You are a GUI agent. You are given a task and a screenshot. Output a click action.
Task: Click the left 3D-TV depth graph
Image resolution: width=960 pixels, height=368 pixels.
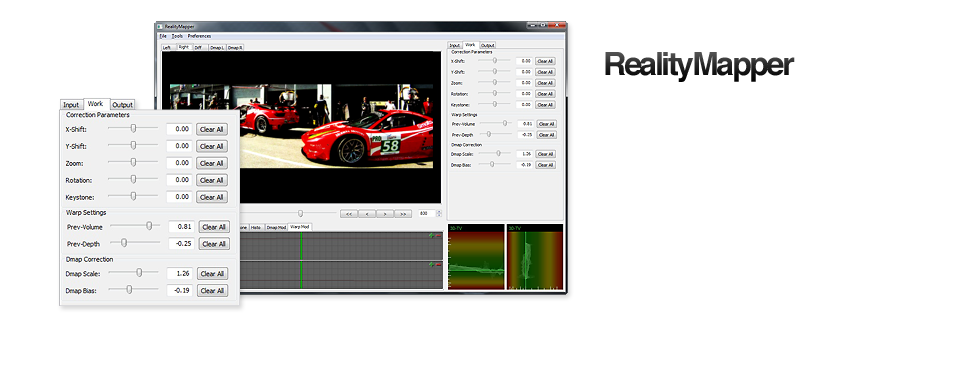pyautogui.click(x=476, y=257)
